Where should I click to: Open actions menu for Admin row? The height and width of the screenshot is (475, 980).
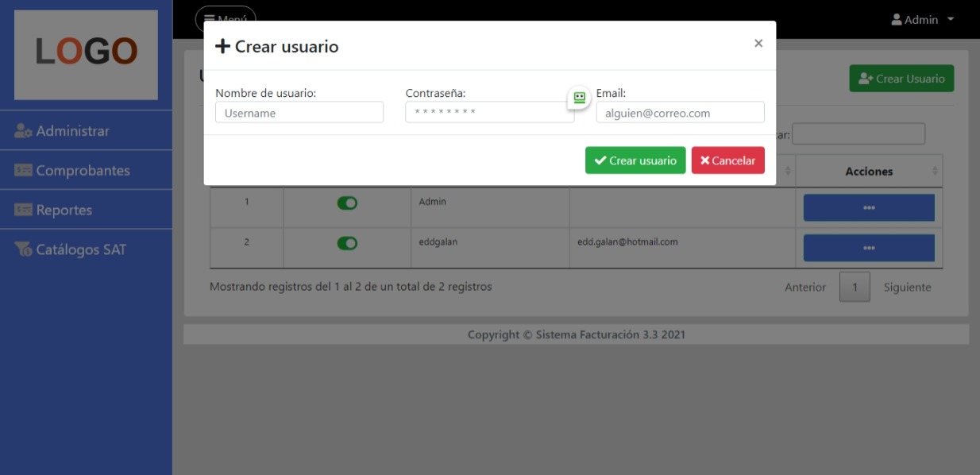(x=869, y=207)
